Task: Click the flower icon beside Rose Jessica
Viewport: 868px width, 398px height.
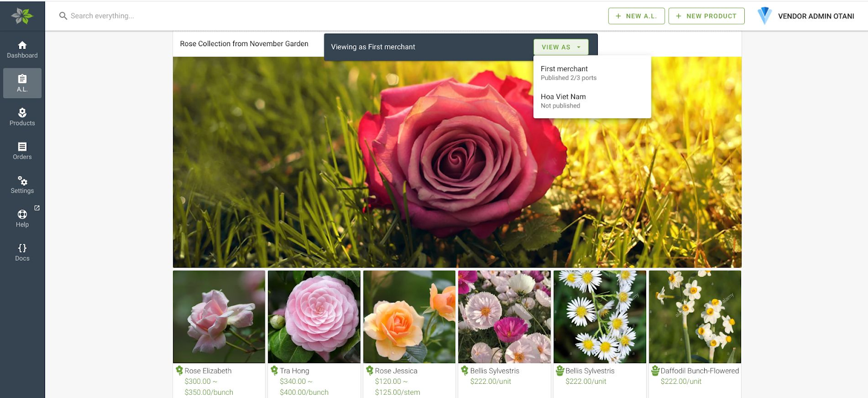Action: pos(369,370)
